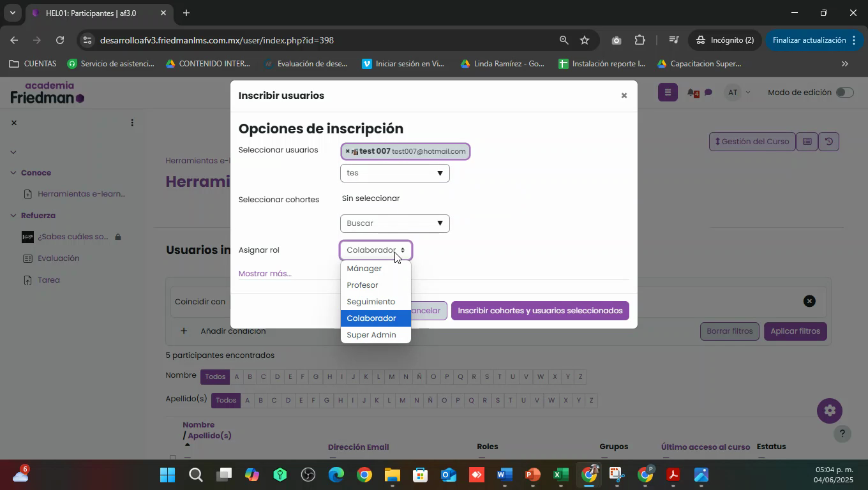
Task: Bookmark this page with star icon
Action: pos(585,40)
